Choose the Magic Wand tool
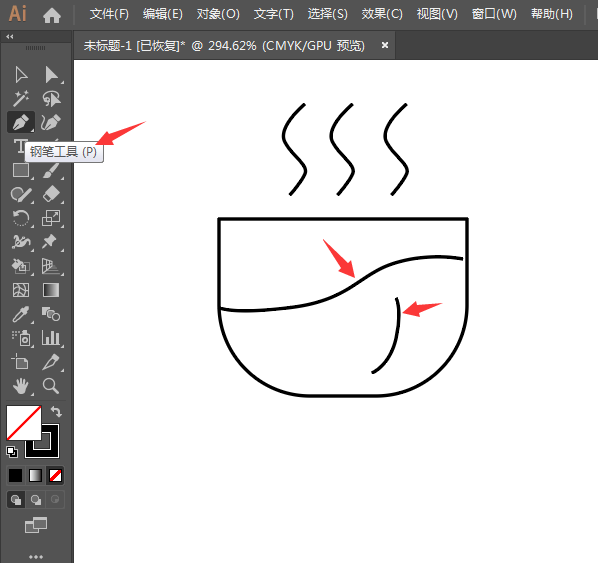The width and height of the screenshot is (598, 563). click(x=21, y=98)
